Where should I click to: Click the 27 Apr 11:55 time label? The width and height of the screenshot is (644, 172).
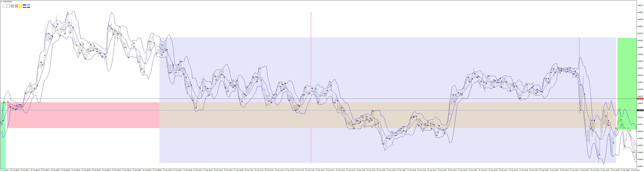310,170
